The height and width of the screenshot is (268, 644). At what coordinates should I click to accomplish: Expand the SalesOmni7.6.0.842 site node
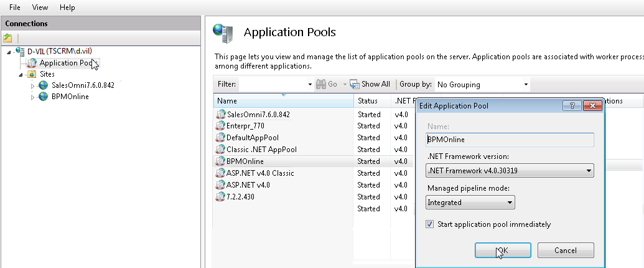pos(33,86)
